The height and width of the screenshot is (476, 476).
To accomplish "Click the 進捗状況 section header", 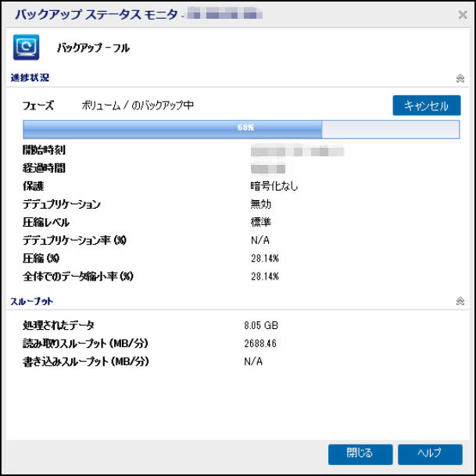I will [x=30, y=77].
